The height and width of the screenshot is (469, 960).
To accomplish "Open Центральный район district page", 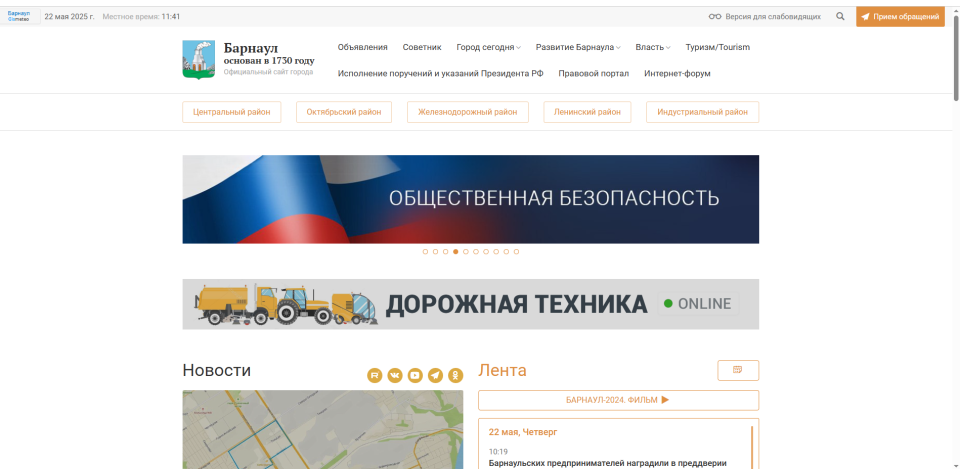I will [x=232, y=112].
